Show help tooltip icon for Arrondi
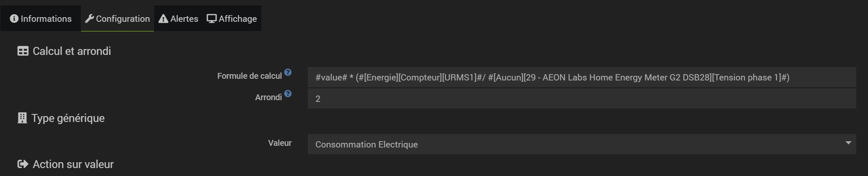 [x=288, y=93]
